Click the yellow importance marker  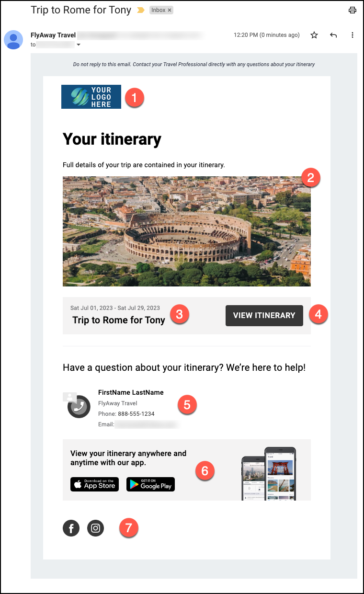point(141,10)
